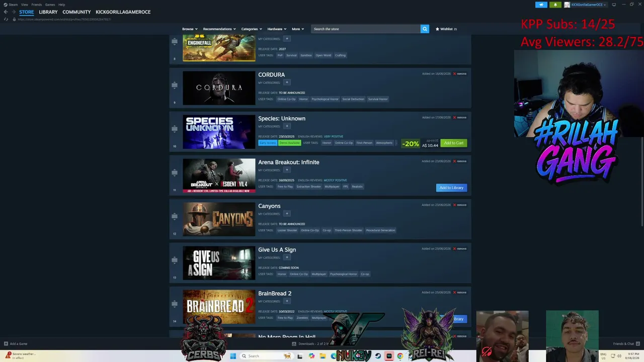Click the store page URL address
This screenshot has height=362, width=644.
click(x=64, y=20)
